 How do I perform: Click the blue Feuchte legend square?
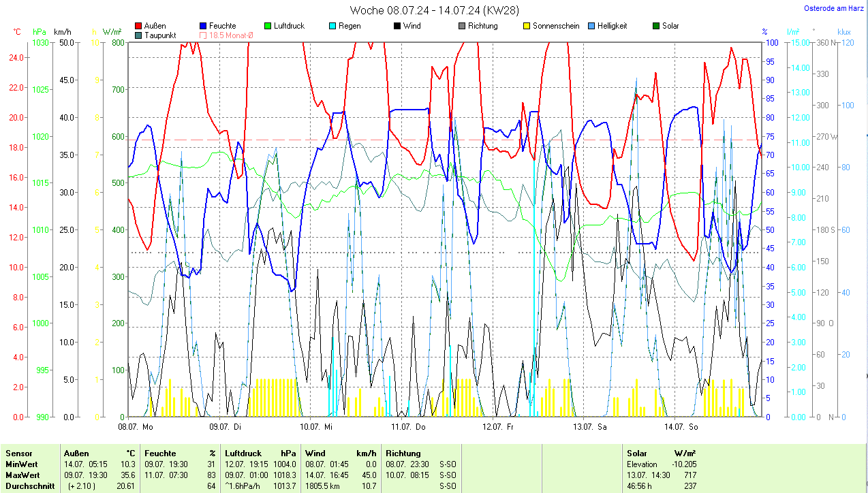pos(204,27)
